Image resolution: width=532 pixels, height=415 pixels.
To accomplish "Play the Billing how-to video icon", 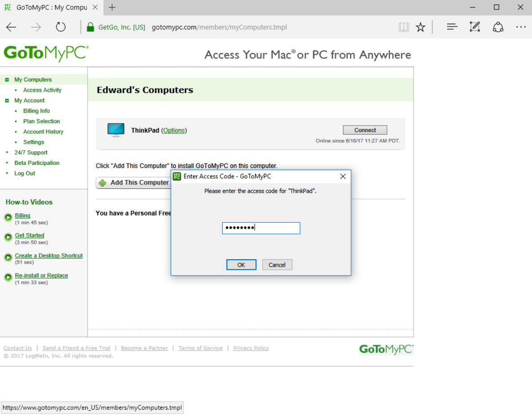I will 8,217.
